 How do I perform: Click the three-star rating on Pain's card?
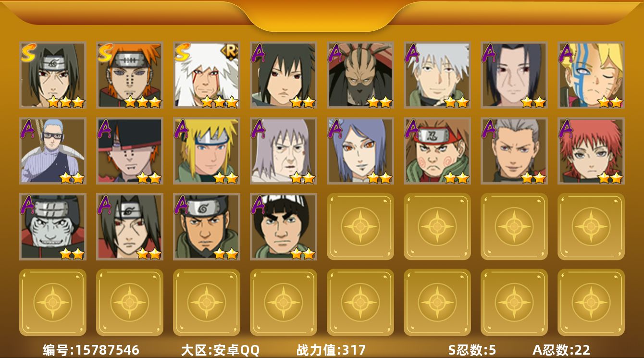(x=142, y=102)
